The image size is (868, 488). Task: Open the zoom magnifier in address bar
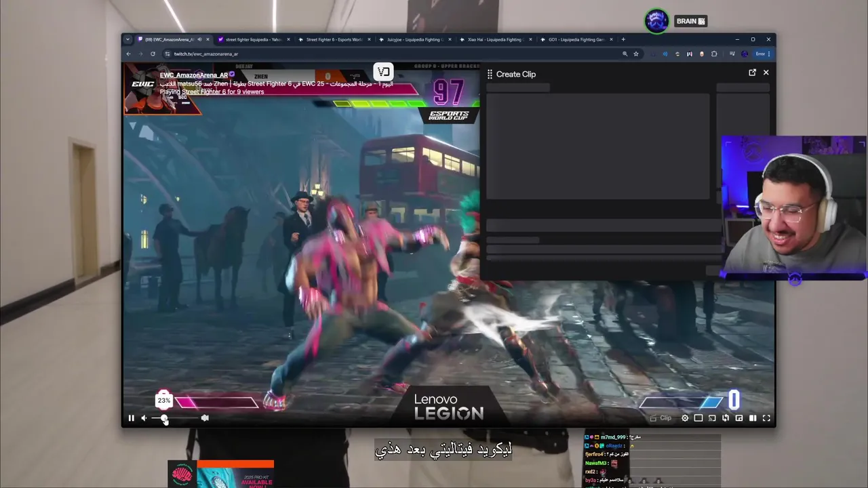(x=625, y=54)
